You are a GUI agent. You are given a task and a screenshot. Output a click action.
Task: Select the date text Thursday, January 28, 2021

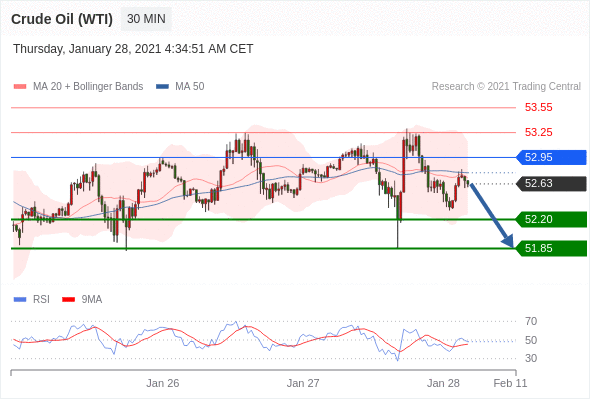coord(87,49)
